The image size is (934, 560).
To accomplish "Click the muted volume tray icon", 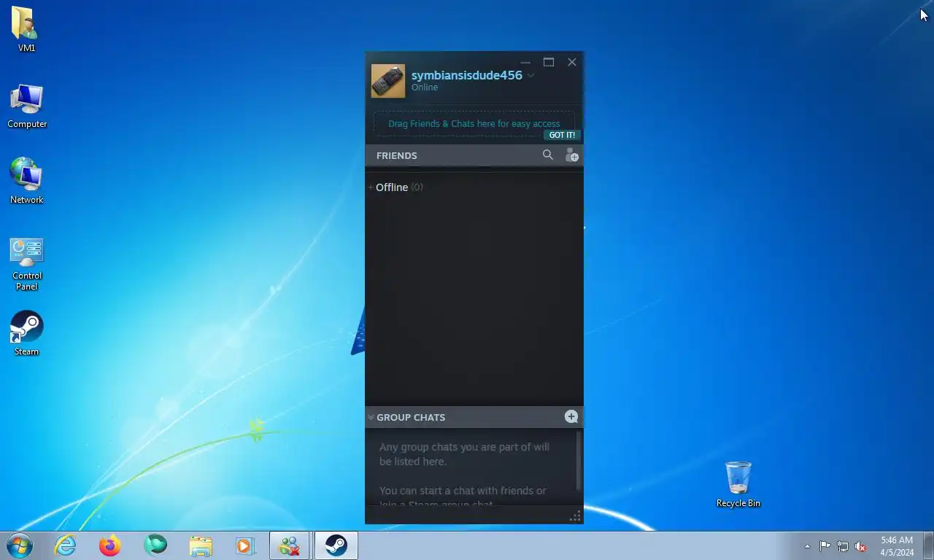I will click(x=861, y=546).
